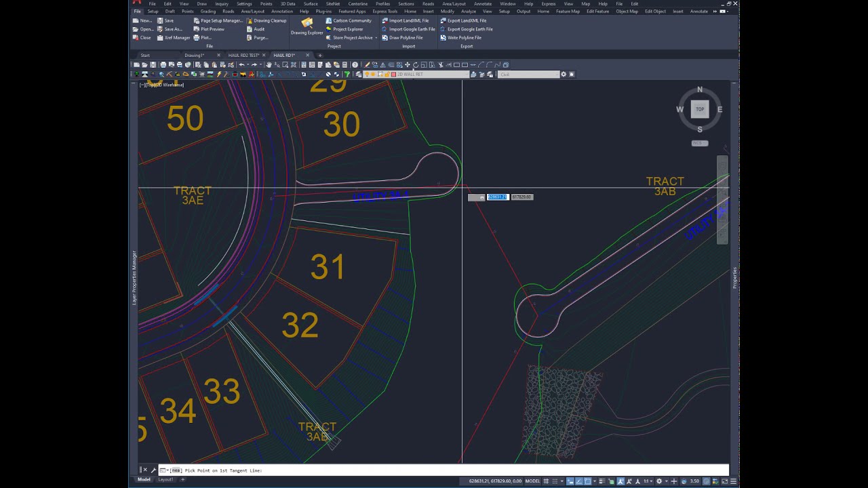Click New... in File panel

pos(143,21)
